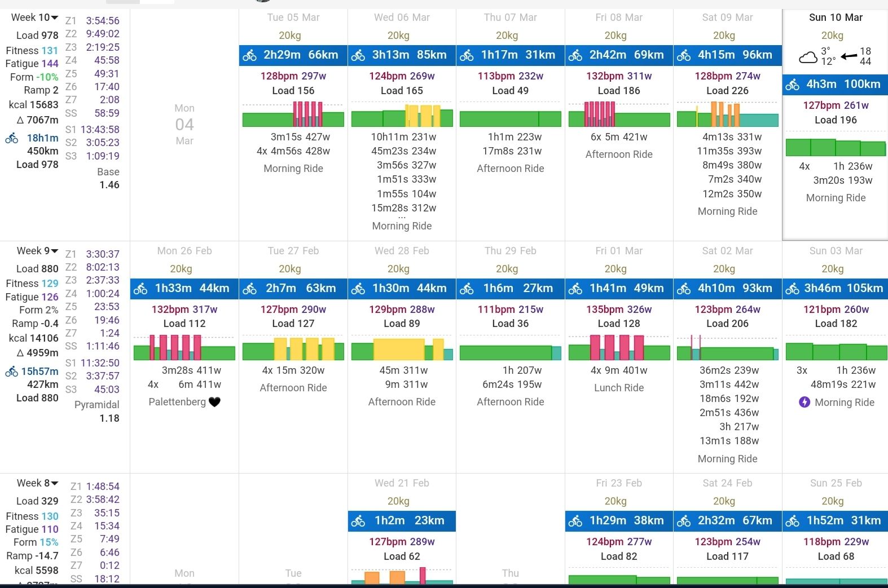Viewport: 888px width, 588px height.
Task: Click Week 10 Z2 time 9:49:02
Action: pos(103,34)
